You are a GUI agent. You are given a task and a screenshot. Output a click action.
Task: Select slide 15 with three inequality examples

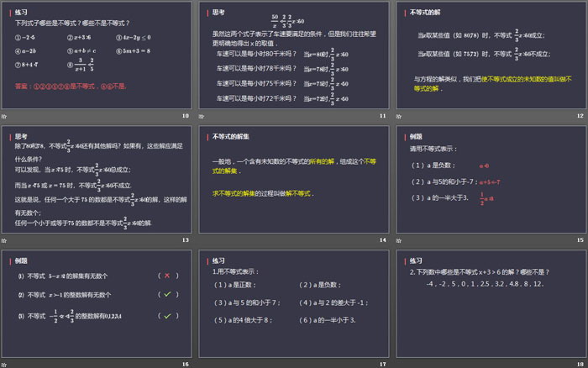(x=491, y=180)
